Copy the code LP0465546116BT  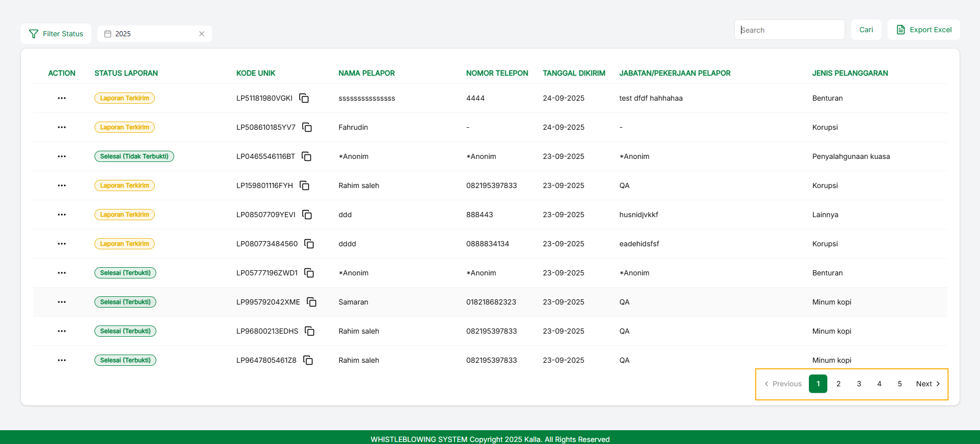[x=306, y=156]
